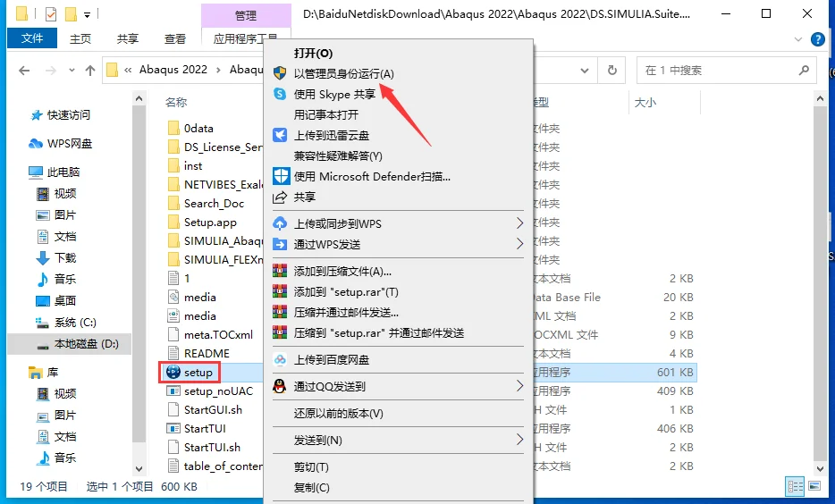Refresh the current folder
Viewport: 835px width, 504px height.
[x=612, y=71]
